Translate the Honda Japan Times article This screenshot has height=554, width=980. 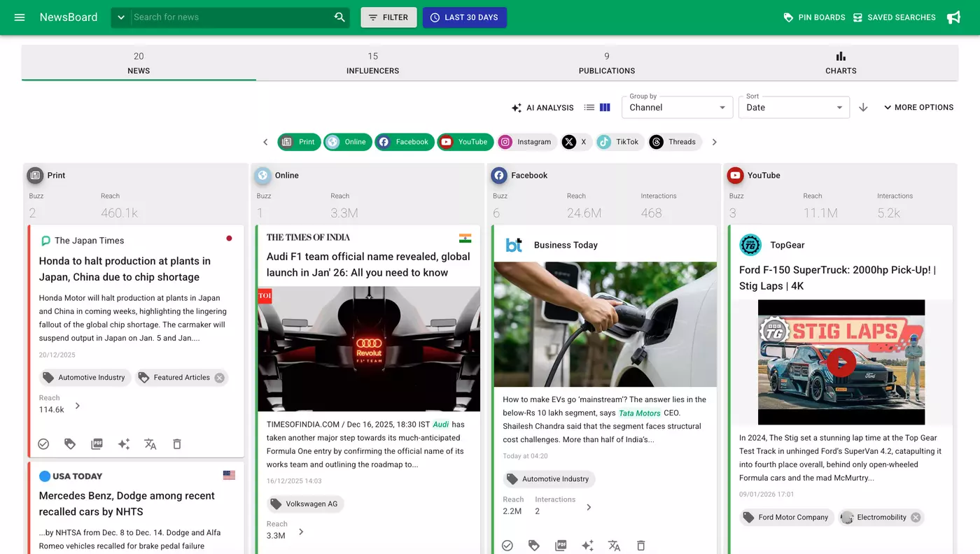click(x=150, y=444)
